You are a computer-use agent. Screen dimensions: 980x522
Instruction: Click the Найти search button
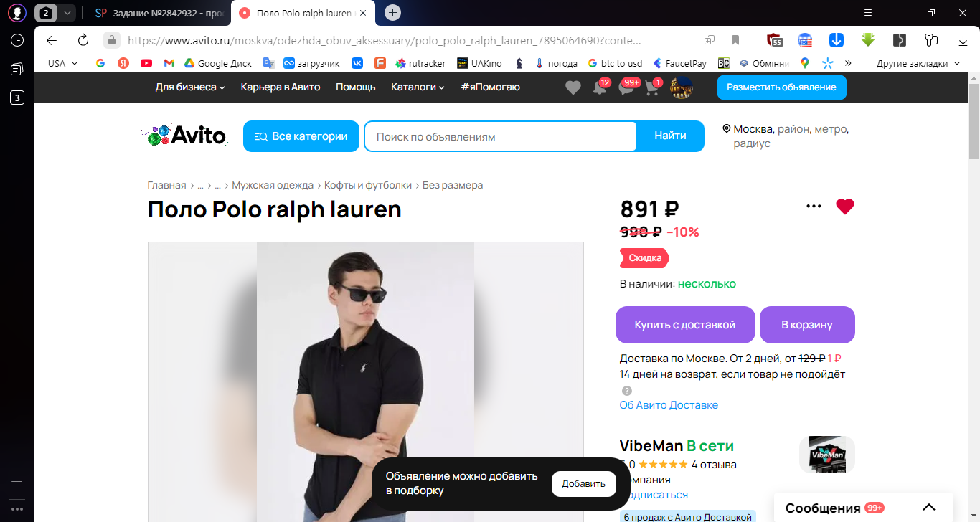670,136
